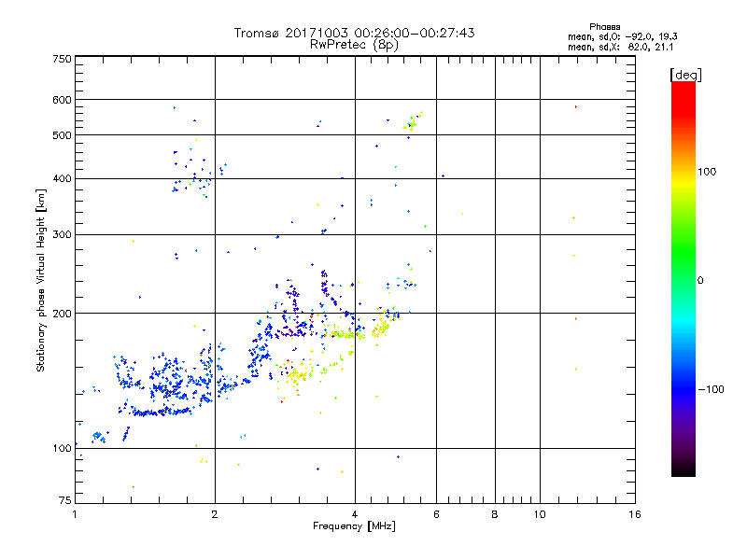Click the "16" frequency tick label
Screen dimensions: 747x560
(x=635, y=514)
